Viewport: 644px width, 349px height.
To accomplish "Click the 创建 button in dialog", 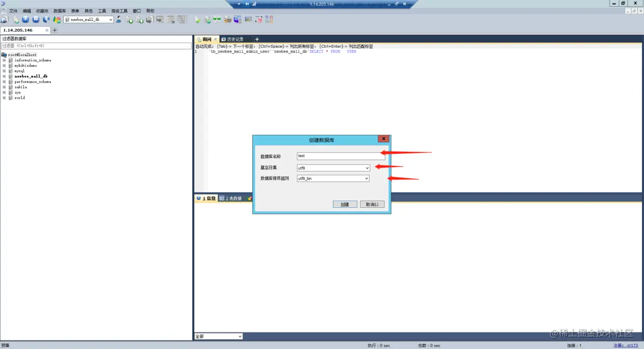I will click(345, 205).
